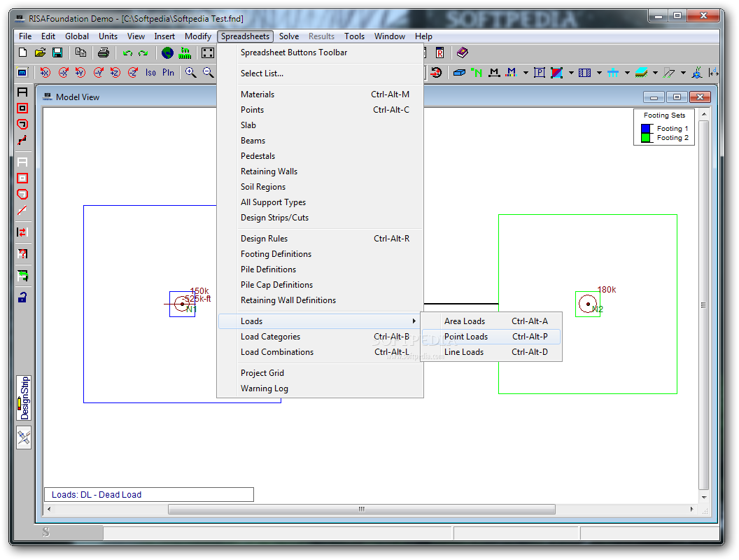Print using the printer icon

pyautogui.click(x=103, y=52)
